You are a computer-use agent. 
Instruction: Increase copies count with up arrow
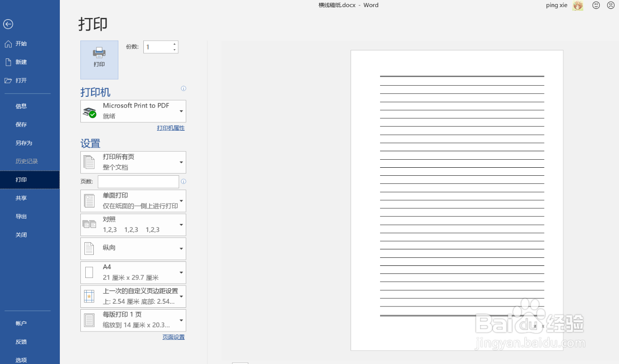click(175, 44)
